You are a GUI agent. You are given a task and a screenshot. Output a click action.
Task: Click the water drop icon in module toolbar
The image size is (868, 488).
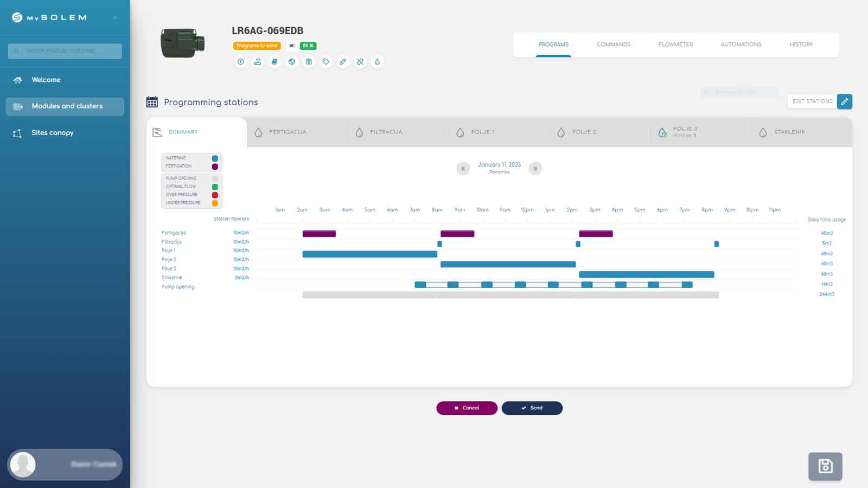click(x=377, y=62)
